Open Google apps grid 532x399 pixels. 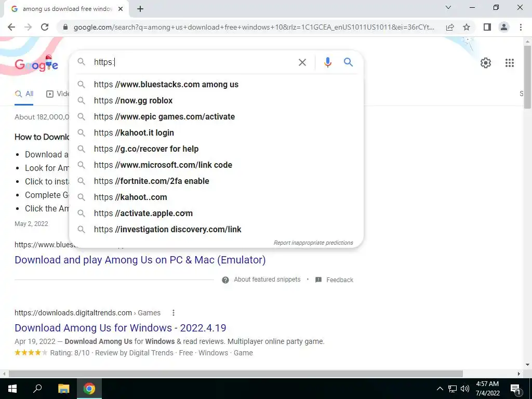coord(509,63)
